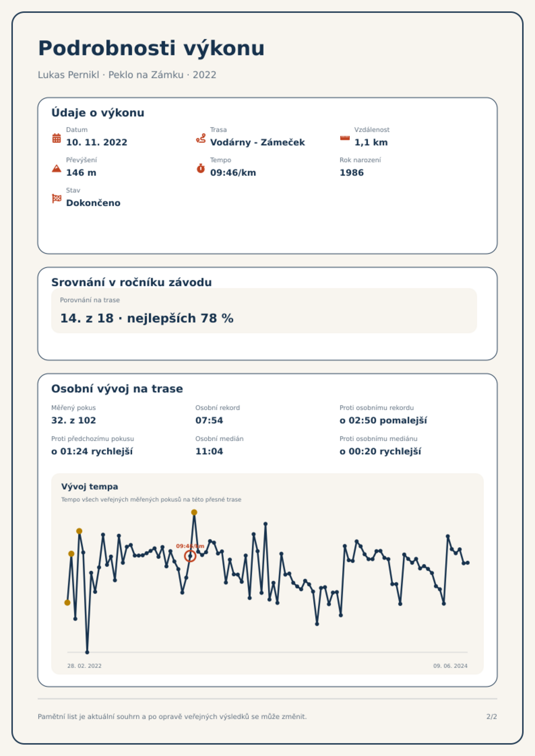Click the route icon next to Trasa

coord(201,138)
